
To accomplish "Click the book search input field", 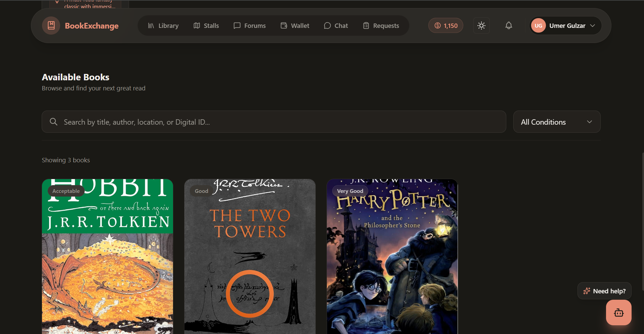I will click(274, 122).
